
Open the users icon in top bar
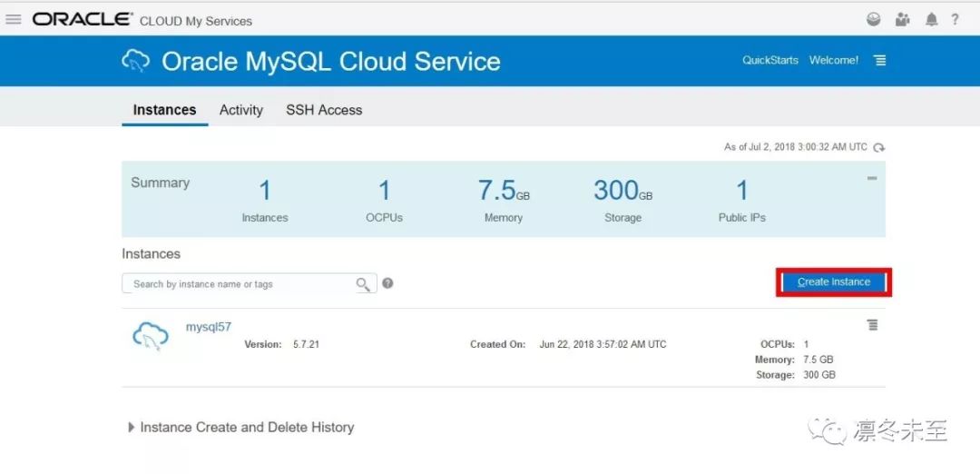point(903,19)
